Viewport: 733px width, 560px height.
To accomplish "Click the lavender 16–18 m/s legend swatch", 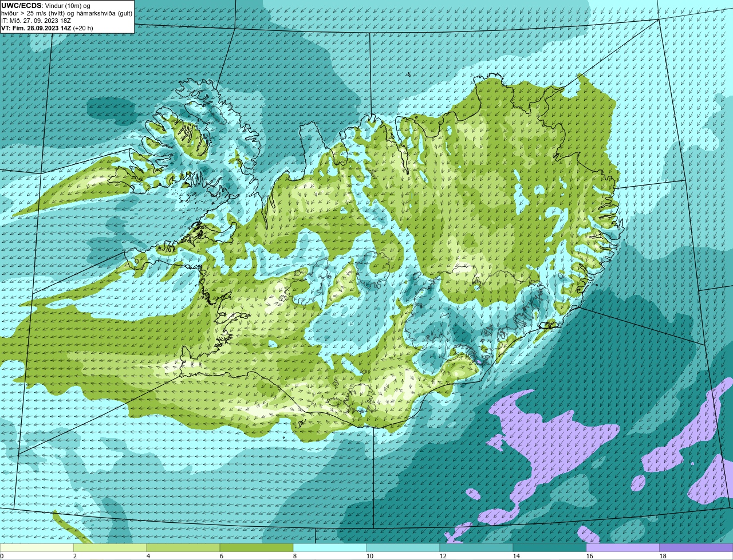I will point(623,547).
